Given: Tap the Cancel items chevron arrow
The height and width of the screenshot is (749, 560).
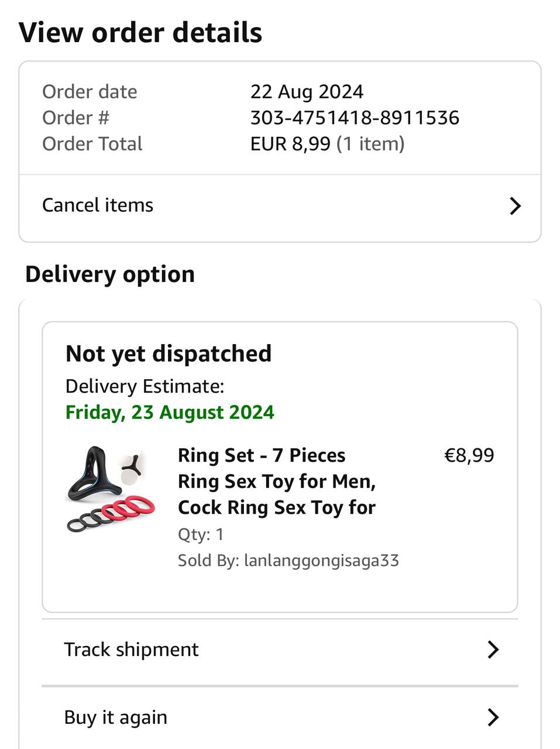Looking at the screenshot, I should 515,206.
